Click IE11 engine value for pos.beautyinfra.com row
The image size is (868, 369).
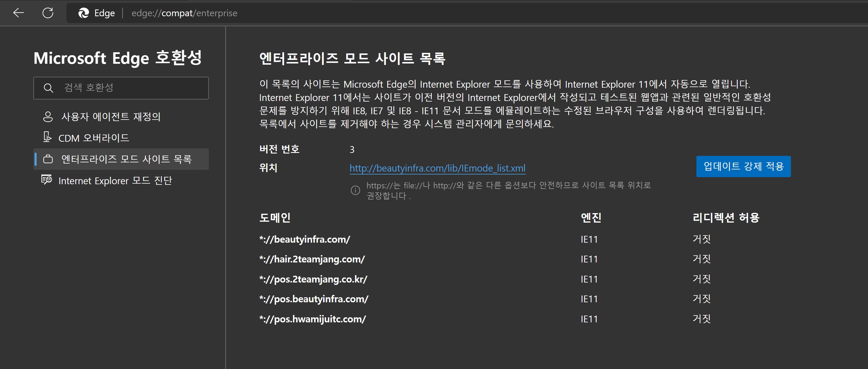pos(589,299)
